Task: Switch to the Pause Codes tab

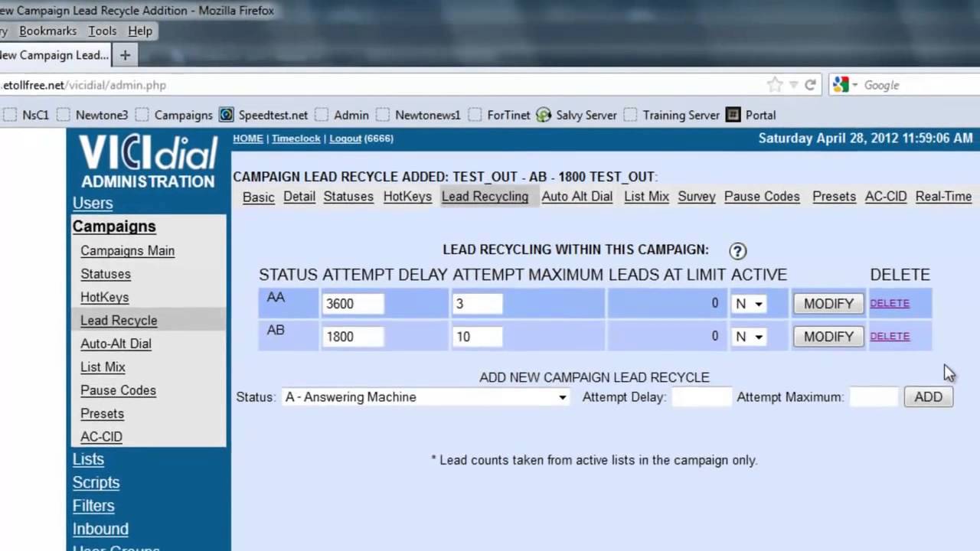Action: (x=762, y=197)
